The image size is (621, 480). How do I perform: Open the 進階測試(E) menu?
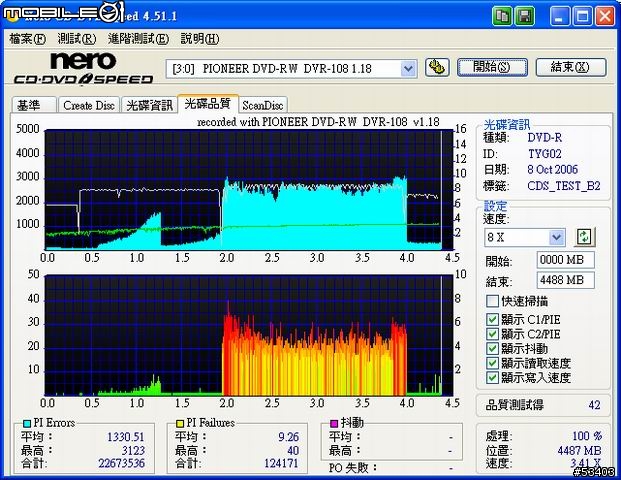point(138,39)
